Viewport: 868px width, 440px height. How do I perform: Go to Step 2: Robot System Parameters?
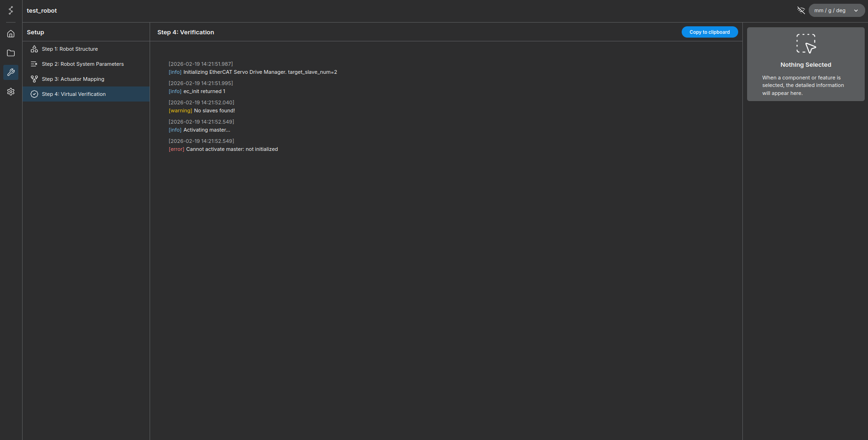pyautogui.click(x=83, y=64)
